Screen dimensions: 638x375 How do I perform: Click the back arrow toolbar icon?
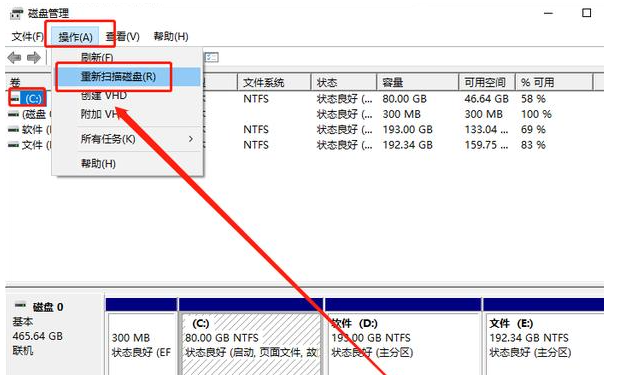14,58
